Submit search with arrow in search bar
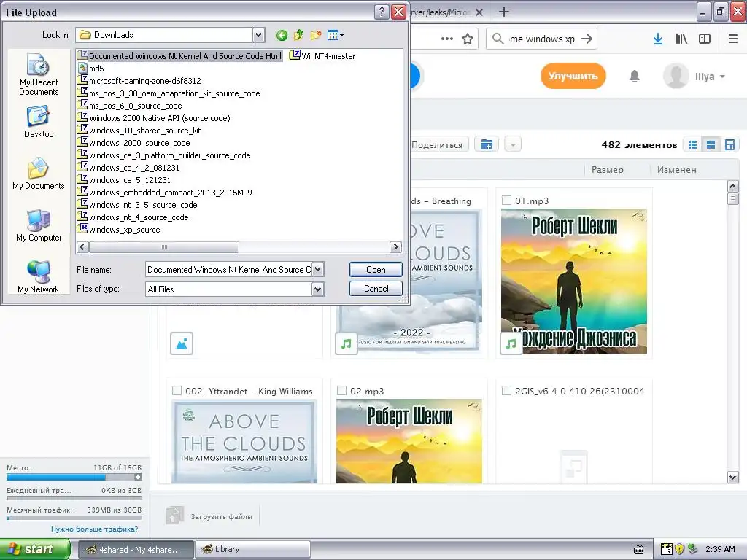 (587, 39)
